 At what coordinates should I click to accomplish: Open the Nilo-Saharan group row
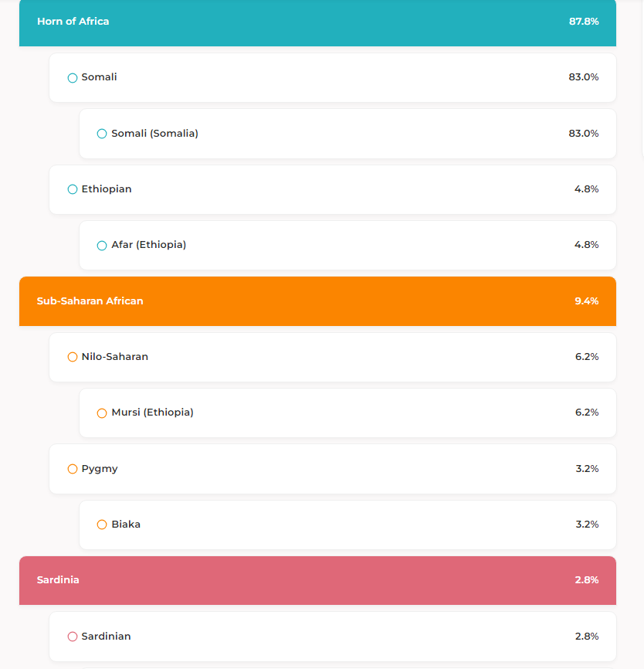click(332, 357)
